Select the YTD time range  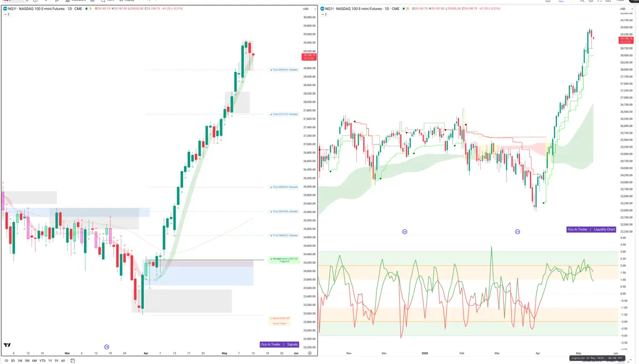[x=42, y=360]
